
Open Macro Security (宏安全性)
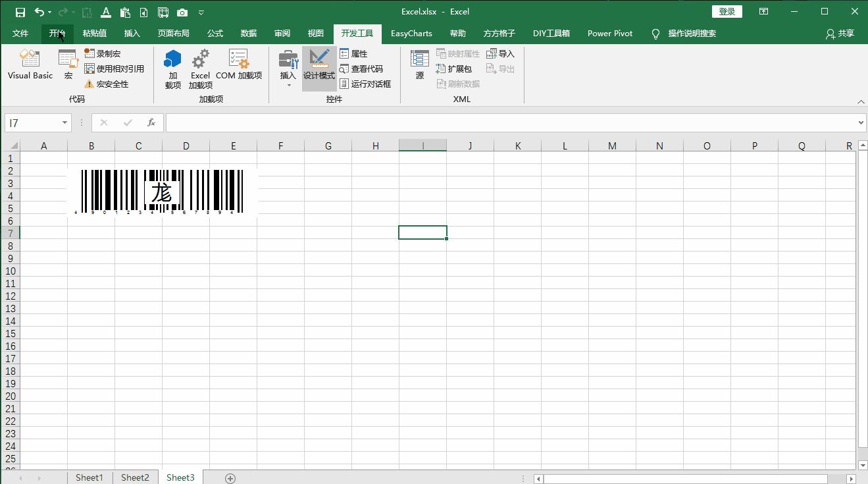(107, 84)
